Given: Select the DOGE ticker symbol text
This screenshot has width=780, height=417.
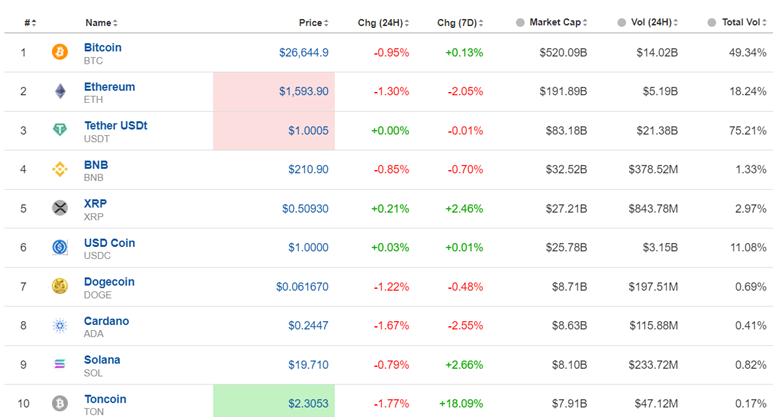Looking at the screenshot, I should pyautogui.click(x=98, y=295).
